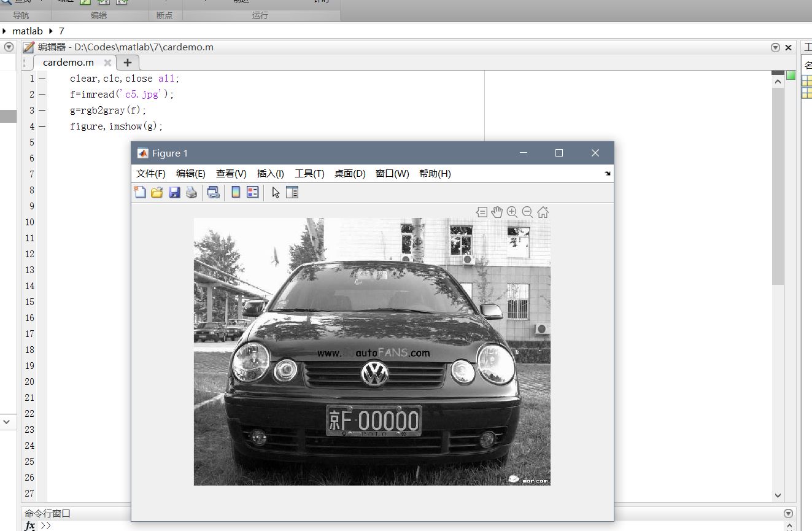Insert a legend using the toolbar icon
The width and height of the screenshot is (812, 531).
click(x=252, y=192)
